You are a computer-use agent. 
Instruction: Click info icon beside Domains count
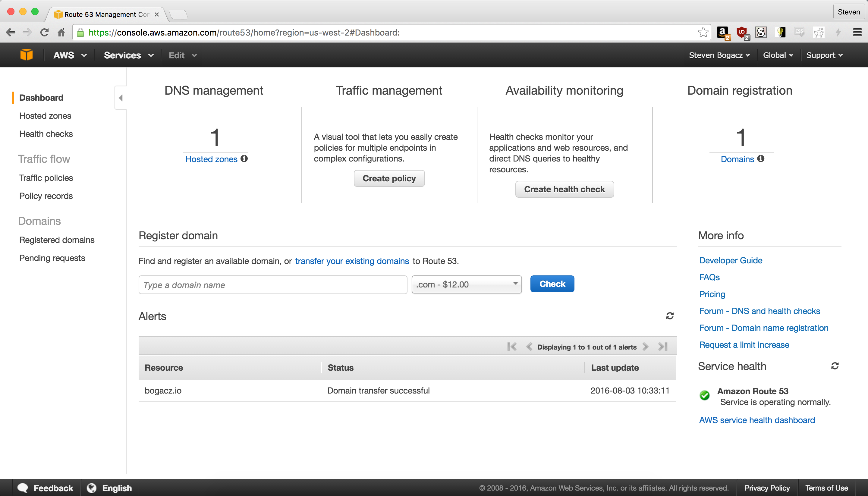[761, 159]
